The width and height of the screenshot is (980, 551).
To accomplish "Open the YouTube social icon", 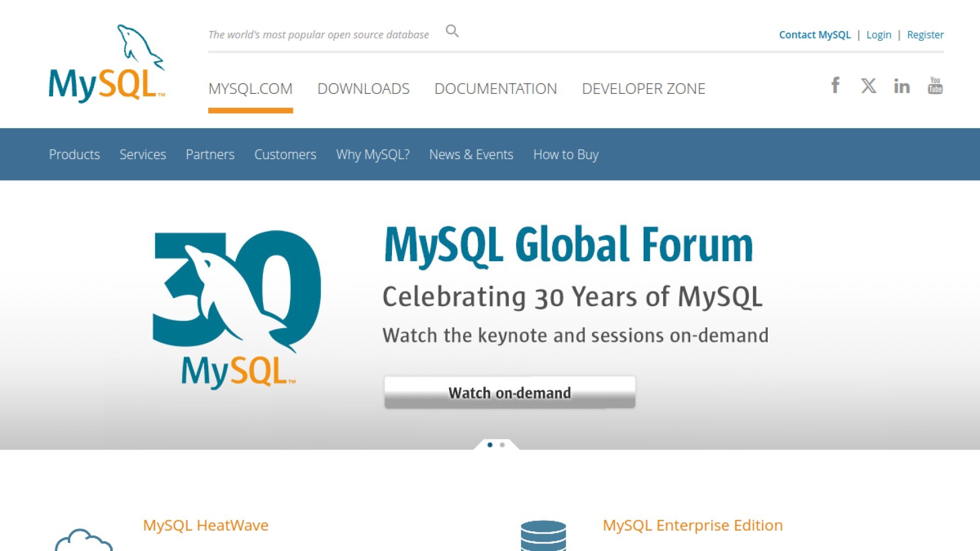I will tap(935, 85).
